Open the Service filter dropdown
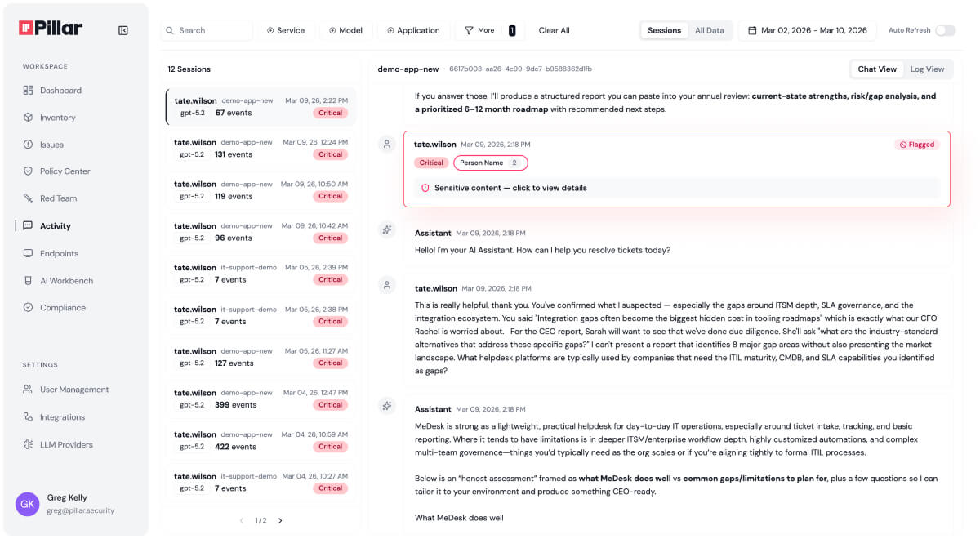 (x=286, y=29)
